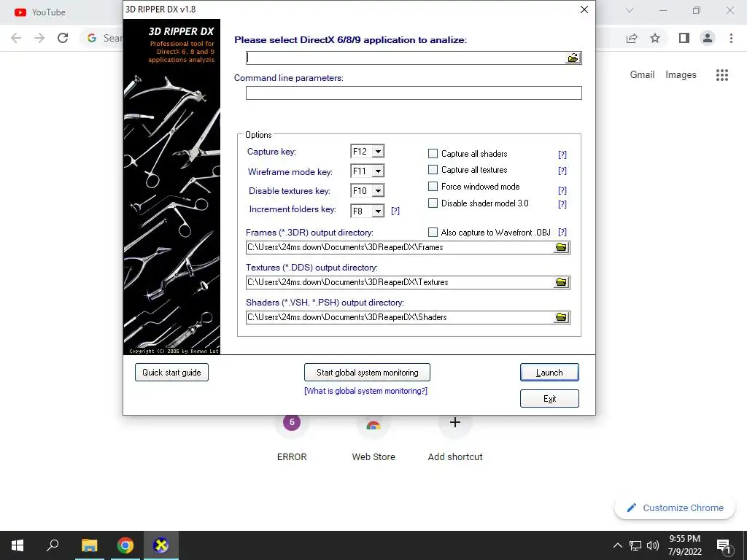Open Web Store shortcut in Chrome
747x560 pixels.
pos(373,438)
